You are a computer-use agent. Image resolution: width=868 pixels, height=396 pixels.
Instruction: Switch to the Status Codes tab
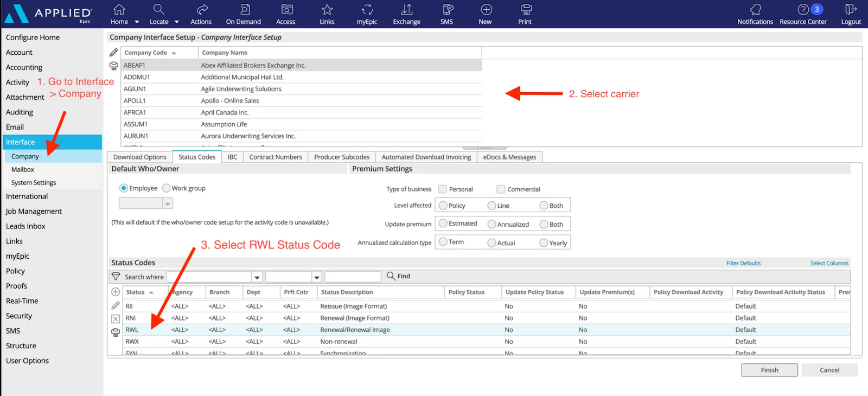point(197,157)
